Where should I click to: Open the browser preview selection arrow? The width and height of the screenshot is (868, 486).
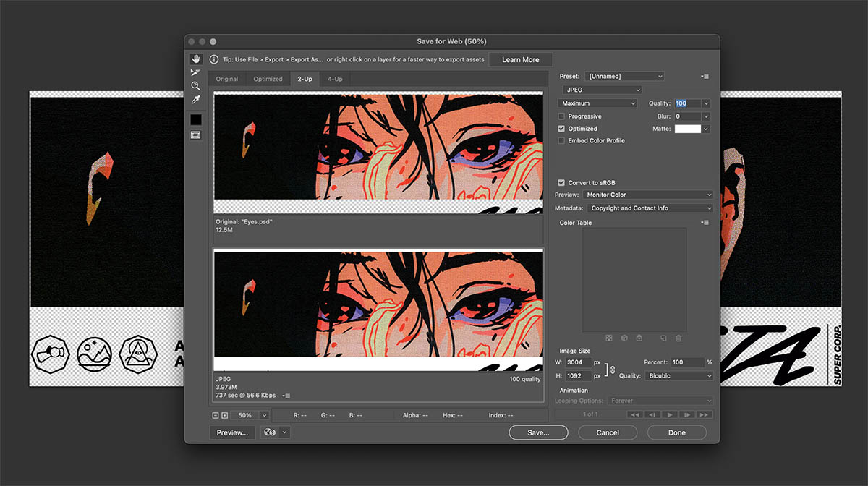coord(285,432)
